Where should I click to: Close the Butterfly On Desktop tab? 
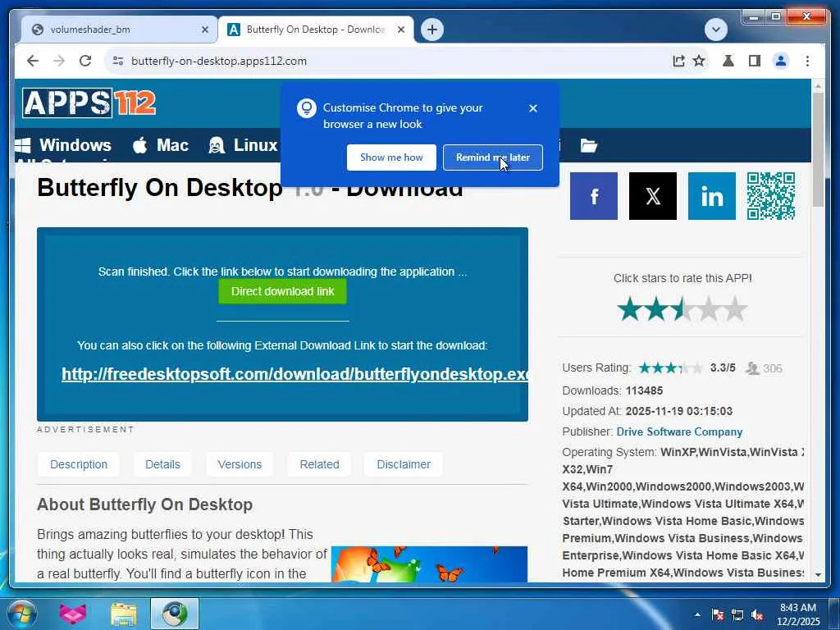[400, 30]
